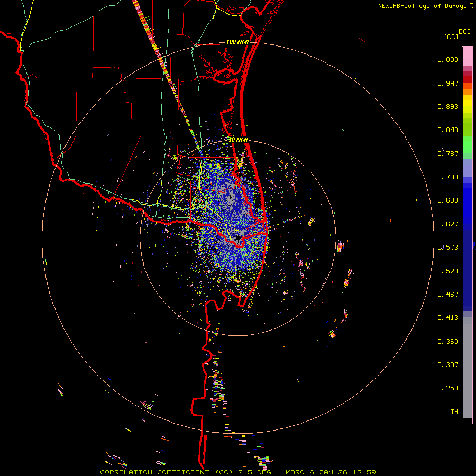The image size is (476, 476).
Task: Click the black radar site marker at the map center
Action: 238,238
